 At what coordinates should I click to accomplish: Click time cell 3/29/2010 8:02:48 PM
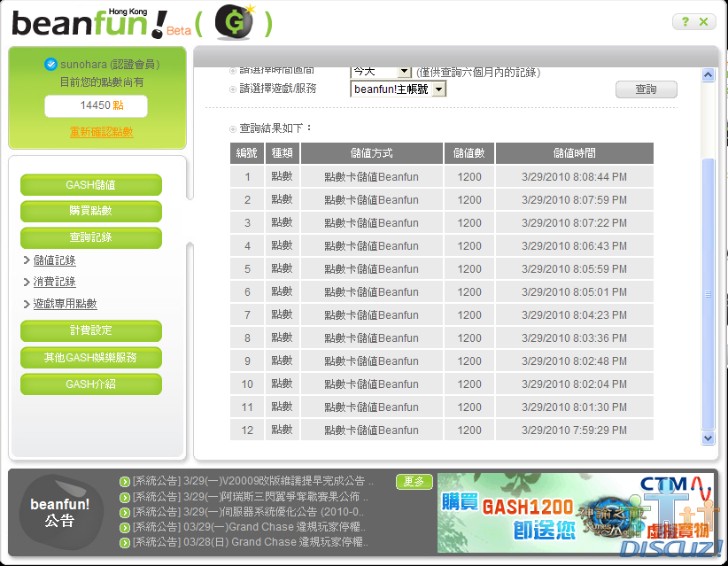(574, 361)
